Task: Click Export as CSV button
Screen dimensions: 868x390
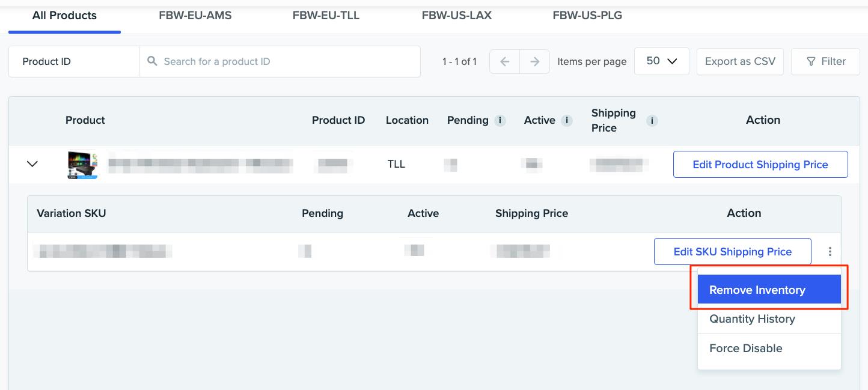Action: point(740,61)
